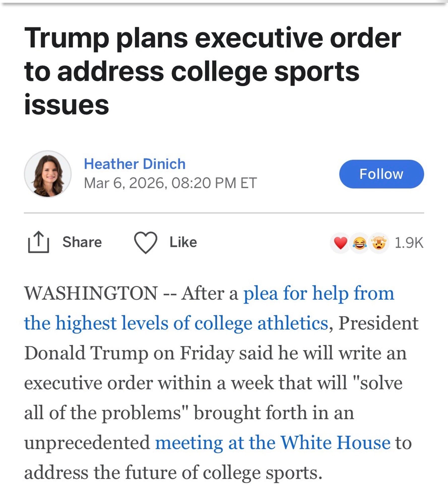Tap the heart outline Like icon
The height and width of the screenshot is (504, 448).
(146, 242)
